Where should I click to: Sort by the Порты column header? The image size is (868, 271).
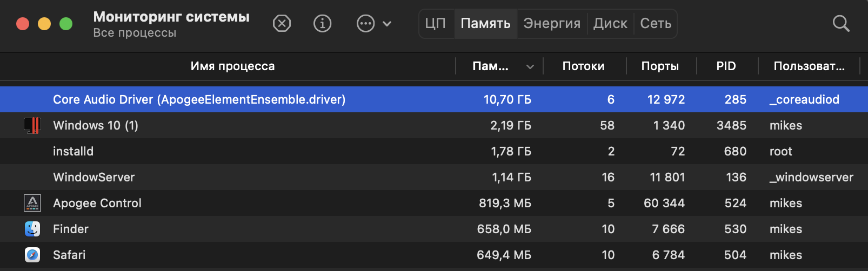pos(660,66)
